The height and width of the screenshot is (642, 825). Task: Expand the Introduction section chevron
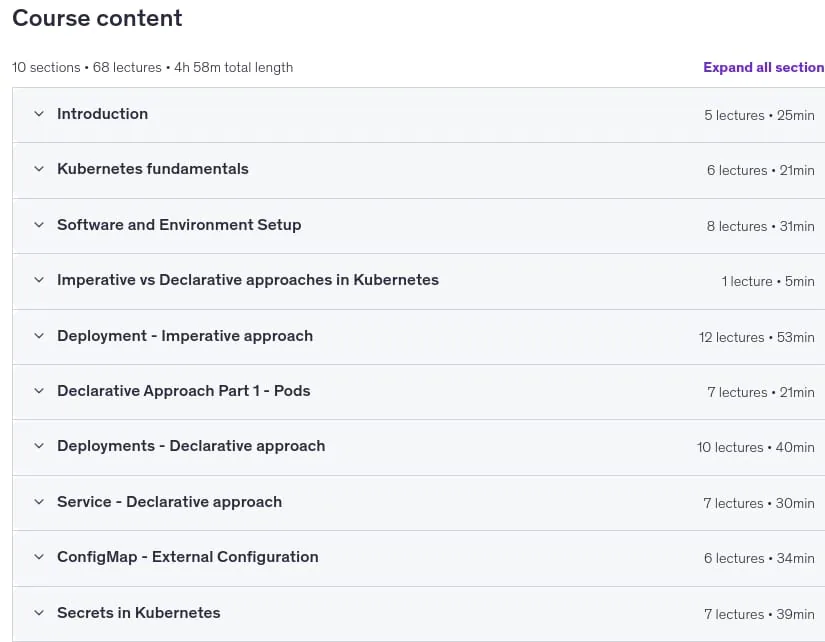click(39, 114)
